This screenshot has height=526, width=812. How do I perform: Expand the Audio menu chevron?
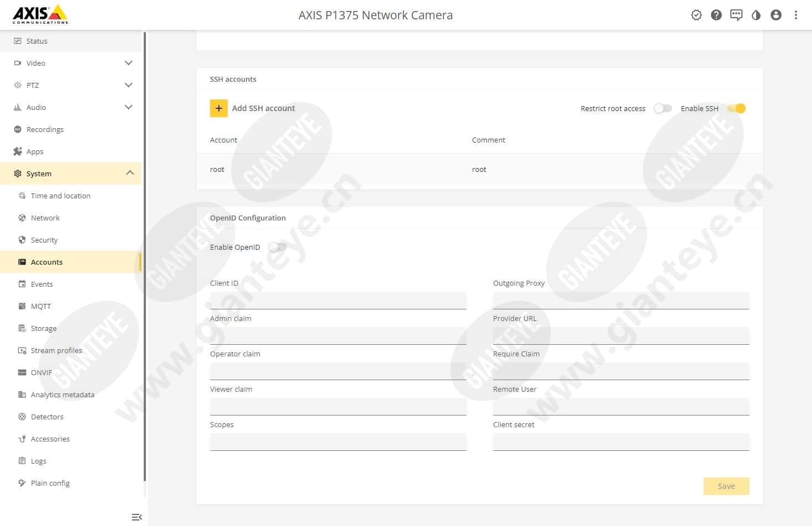(x=129, y=107)
